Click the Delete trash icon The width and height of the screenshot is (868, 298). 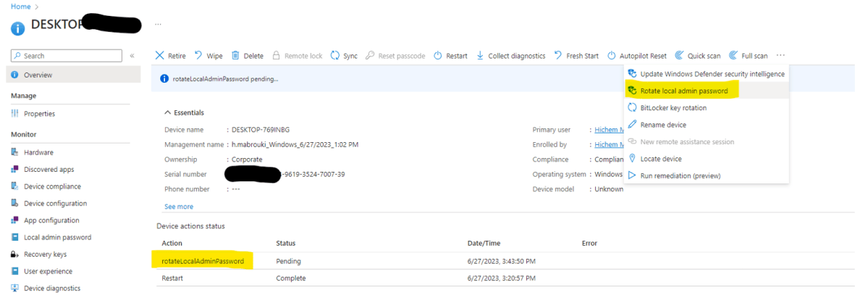click(235, 56)
